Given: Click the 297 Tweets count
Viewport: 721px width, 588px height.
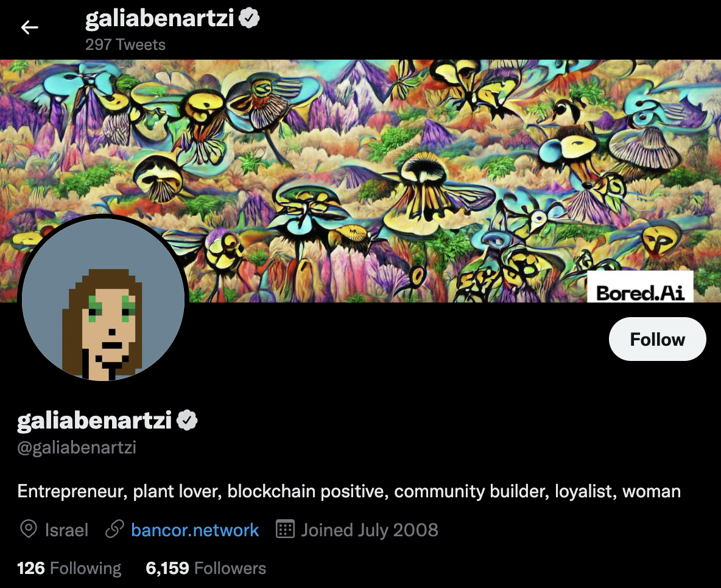Looking at the screenshot, I should pos(125,44).
